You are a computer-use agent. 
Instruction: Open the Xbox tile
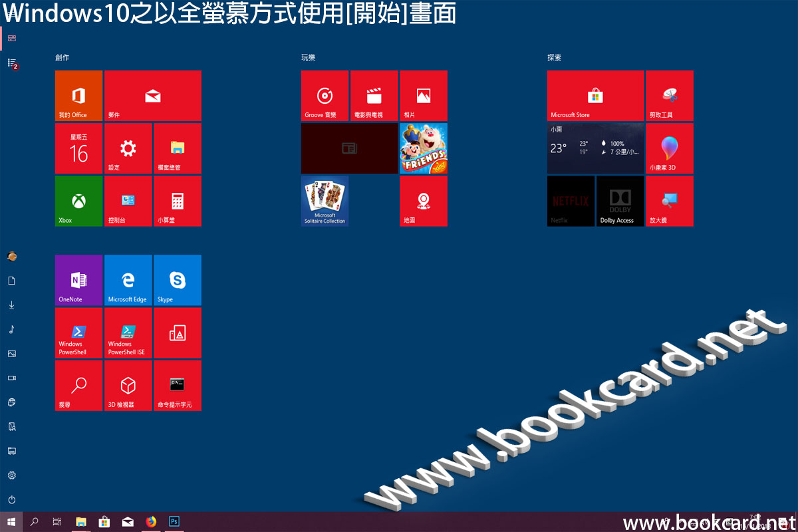(78, 201)
